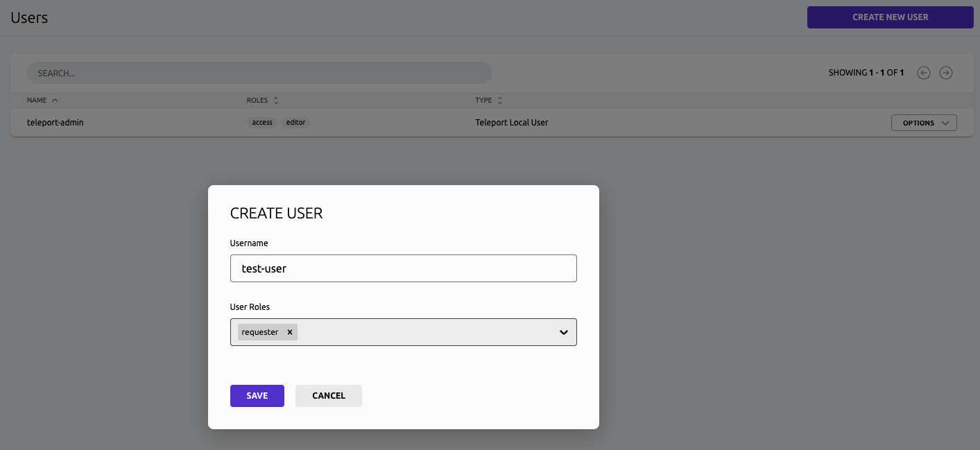Click the SHOWING 1-1 OF 1 label
This screenshot has height=450, width=980.
[866, 72]
